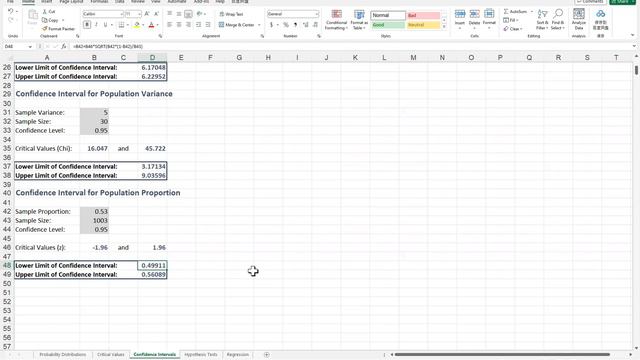
Task: Add a new sheet with plus button
Action: pos(267,355)
